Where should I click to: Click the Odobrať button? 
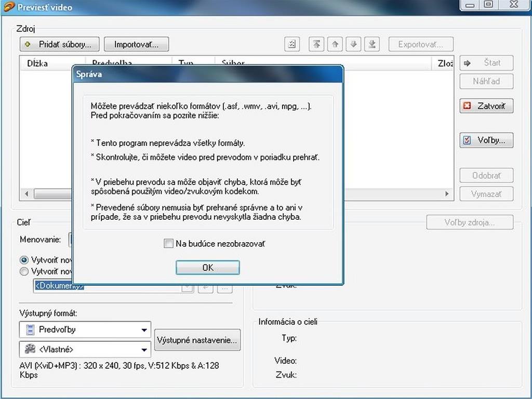[486, 176]
